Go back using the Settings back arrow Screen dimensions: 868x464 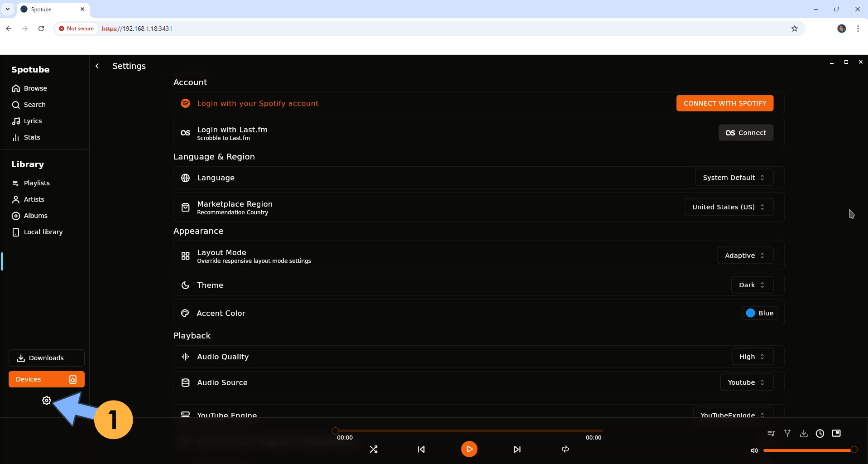tap(97, 66)
